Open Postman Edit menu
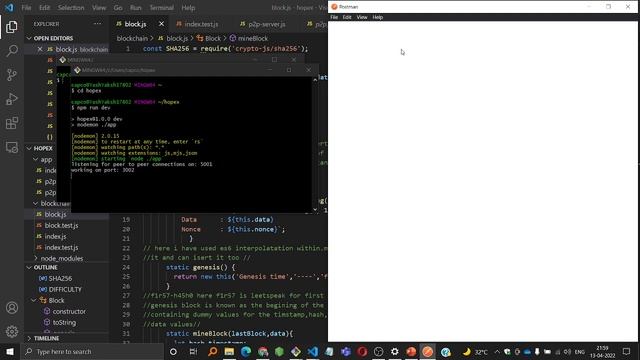The width and height of the screenshot is (640, 360). 347,17
